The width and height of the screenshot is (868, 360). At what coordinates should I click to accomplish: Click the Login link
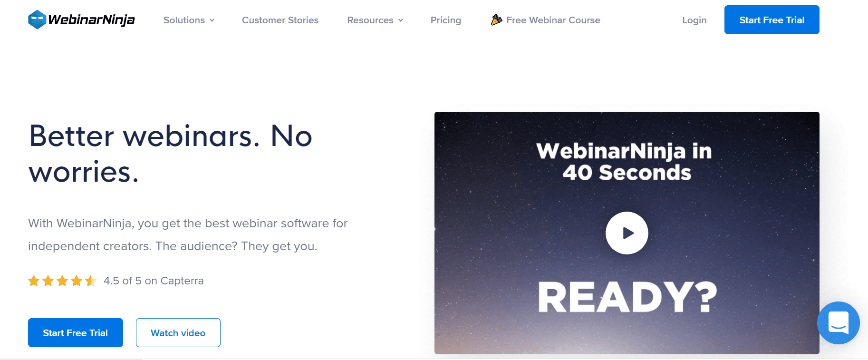click(x=694, y=20)
